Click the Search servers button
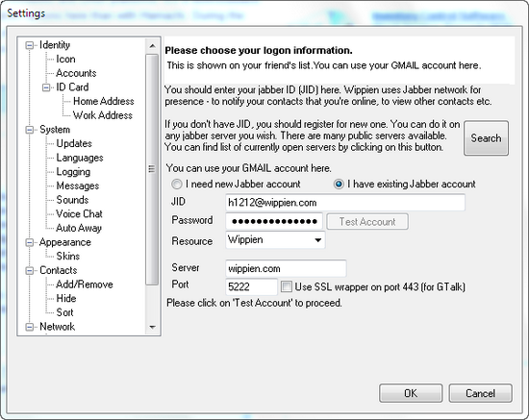The height and width of the screenshot is (420, 529). coord(486,138)
